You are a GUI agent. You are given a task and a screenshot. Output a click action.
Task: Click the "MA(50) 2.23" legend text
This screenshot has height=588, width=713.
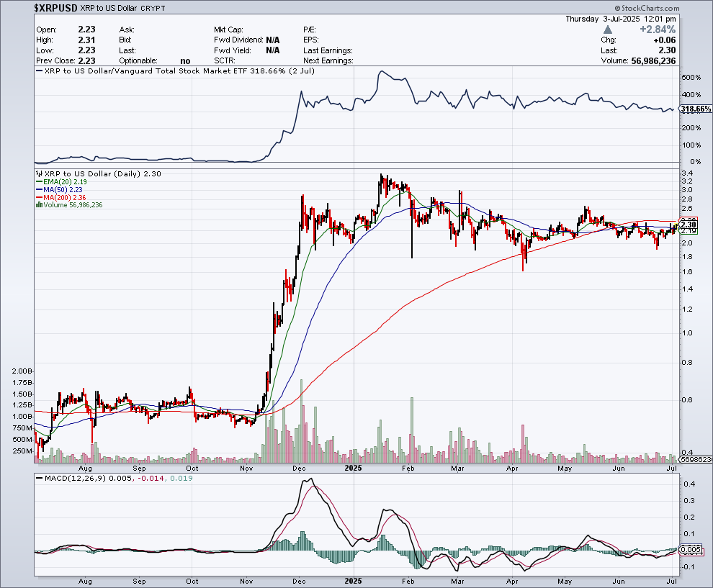tap(63, 189)
